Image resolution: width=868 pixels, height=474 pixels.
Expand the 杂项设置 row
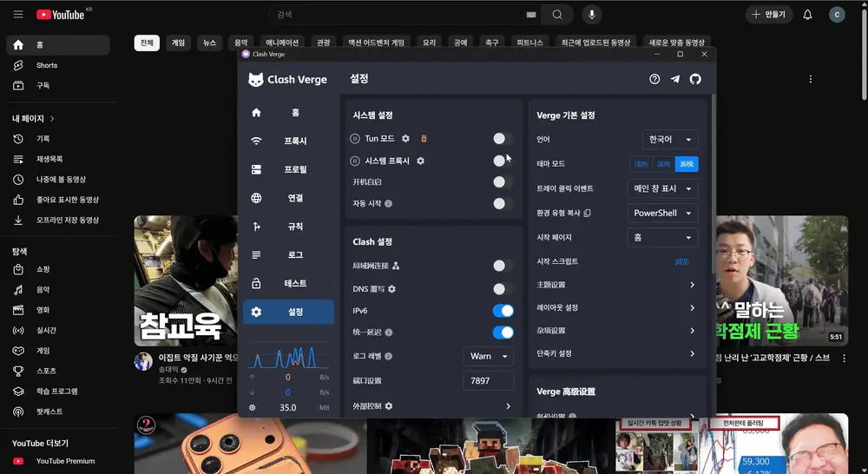pyautogui.click(x=616, y=331)
